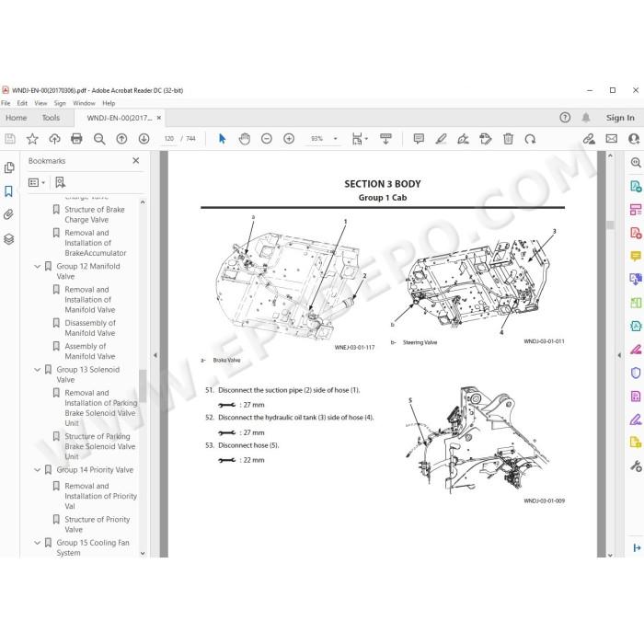Expand the right pane with bottom arrow icon
Screen dimensions: 644x644
637,548
